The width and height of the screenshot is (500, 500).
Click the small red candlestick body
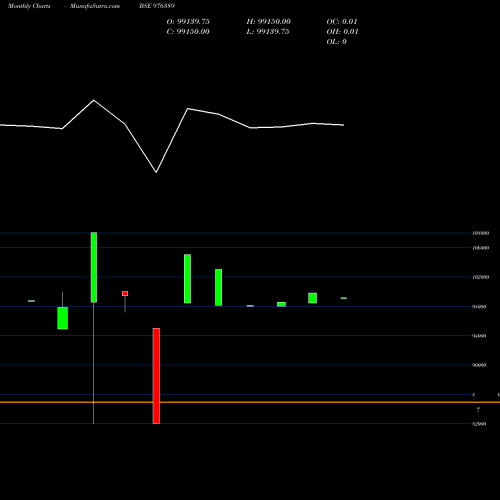(125, 293)
